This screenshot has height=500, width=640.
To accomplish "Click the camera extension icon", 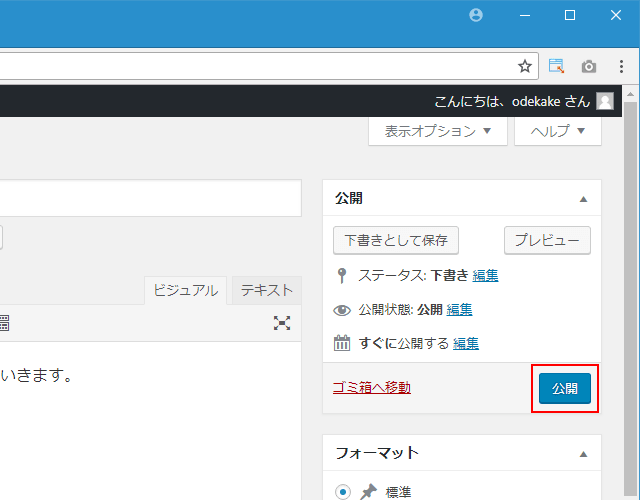I will 589,66.
